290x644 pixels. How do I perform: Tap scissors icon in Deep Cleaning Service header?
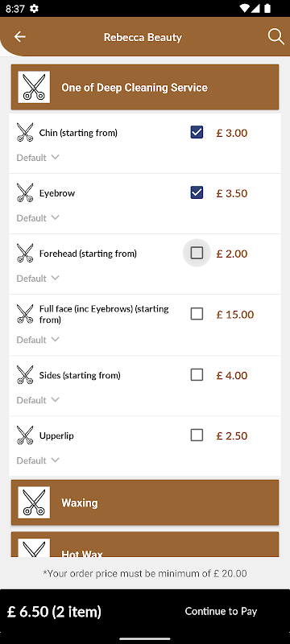[x=34, y=87]
